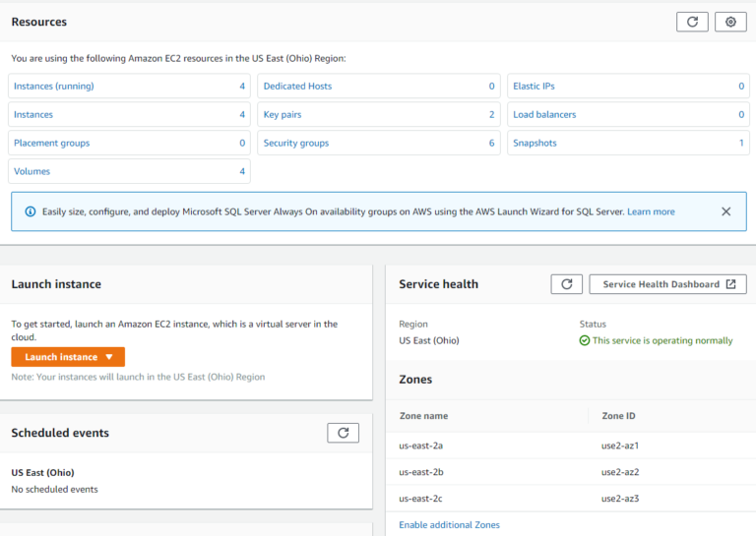
Task: Refresh the Service health panel
Action: [566, 284]
